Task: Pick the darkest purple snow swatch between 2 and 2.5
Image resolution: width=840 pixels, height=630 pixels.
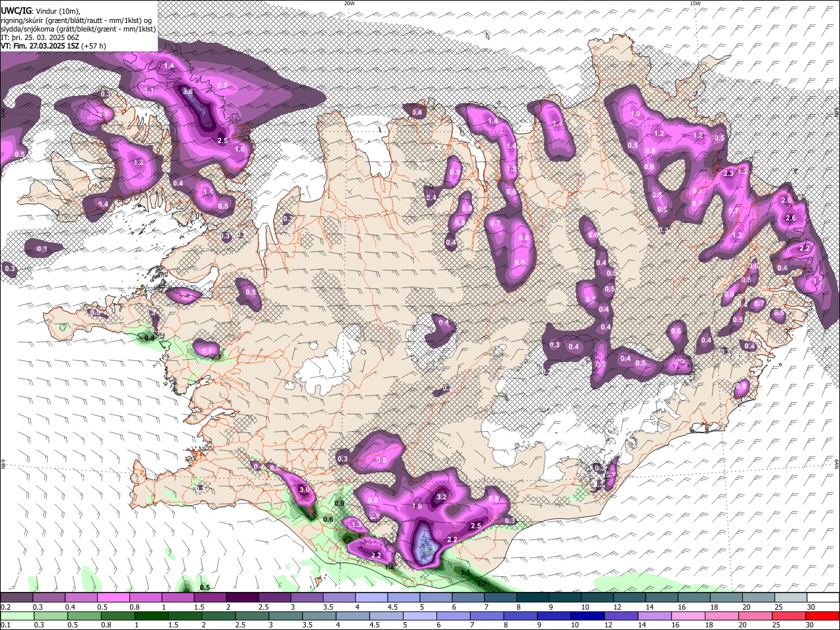Action: point(242,598)
